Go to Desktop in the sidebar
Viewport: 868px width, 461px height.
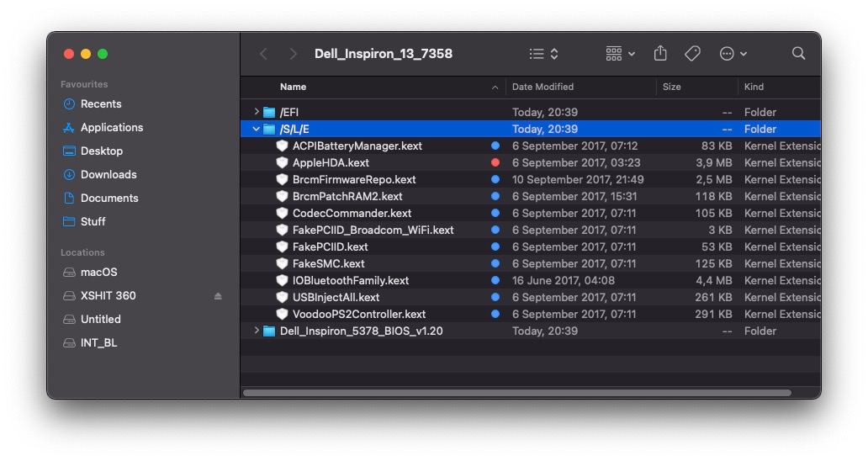93,151
